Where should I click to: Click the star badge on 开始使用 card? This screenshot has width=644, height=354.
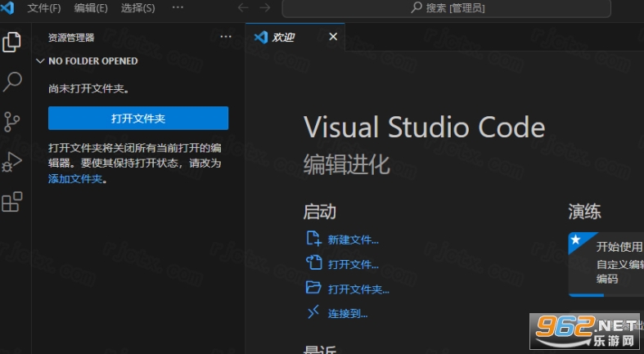[576, 240]
